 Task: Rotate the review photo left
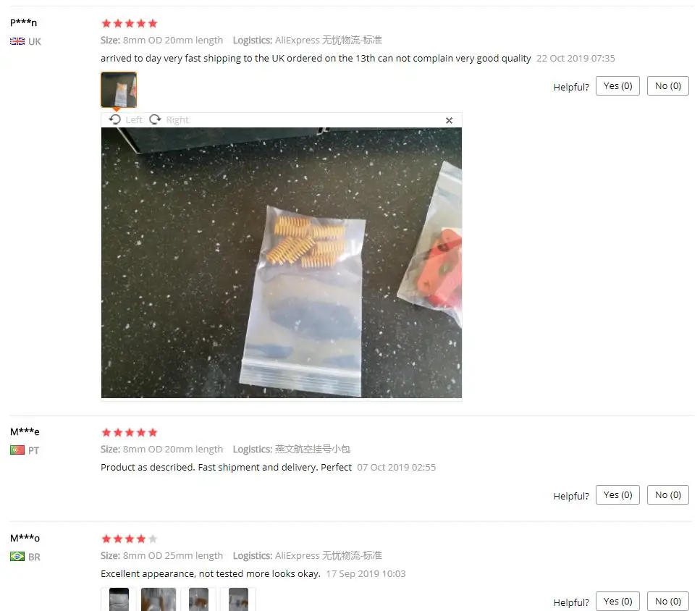125,119
